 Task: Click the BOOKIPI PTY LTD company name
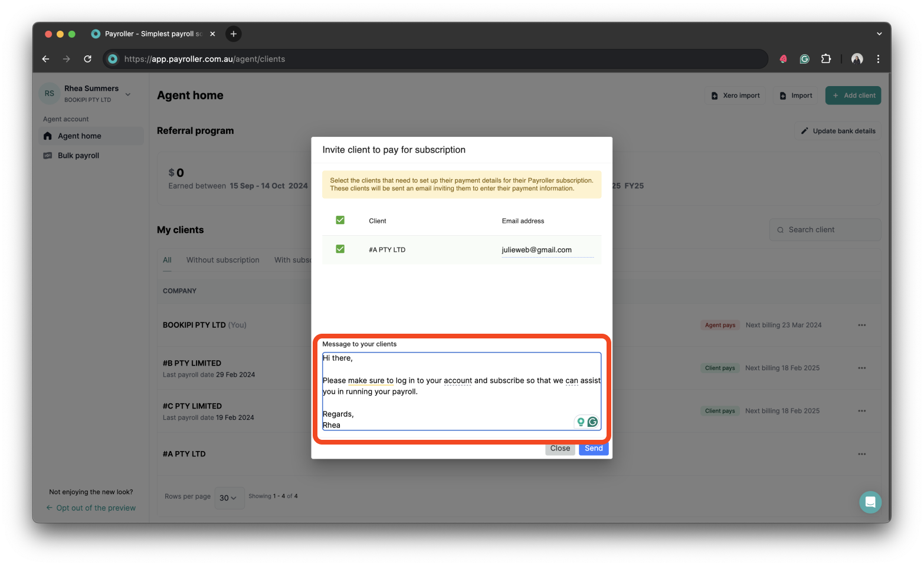(x=194, y=325)
